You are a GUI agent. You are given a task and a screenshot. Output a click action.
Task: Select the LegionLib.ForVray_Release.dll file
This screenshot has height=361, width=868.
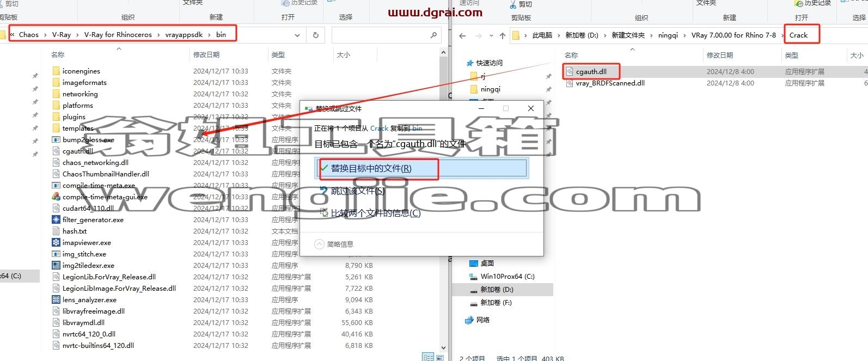coord(109,277)
